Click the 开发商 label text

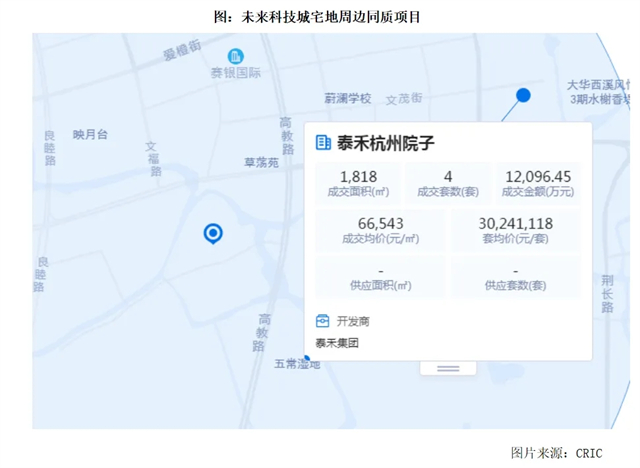[x=353, y=321]
